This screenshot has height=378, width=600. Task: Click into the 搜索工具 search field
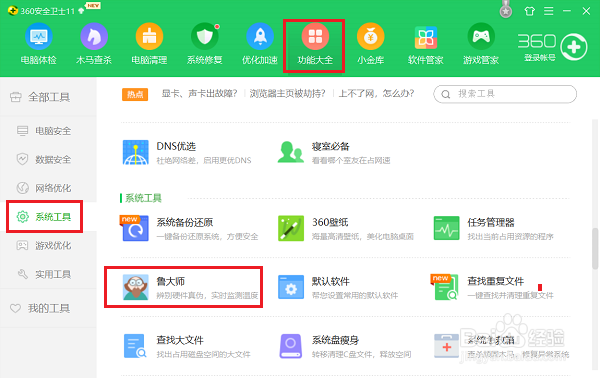point(505,94)
